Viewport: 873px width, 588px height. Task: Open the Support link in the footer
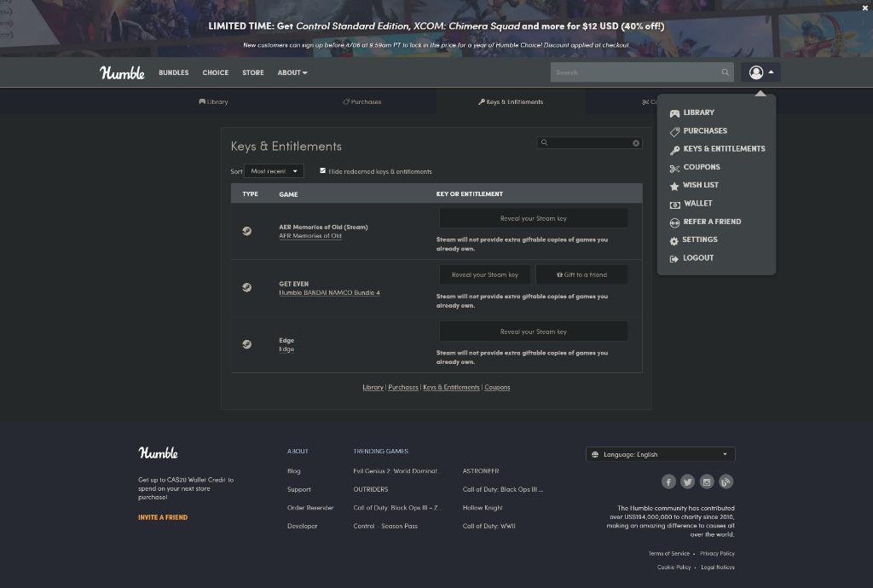click(299, 489)
